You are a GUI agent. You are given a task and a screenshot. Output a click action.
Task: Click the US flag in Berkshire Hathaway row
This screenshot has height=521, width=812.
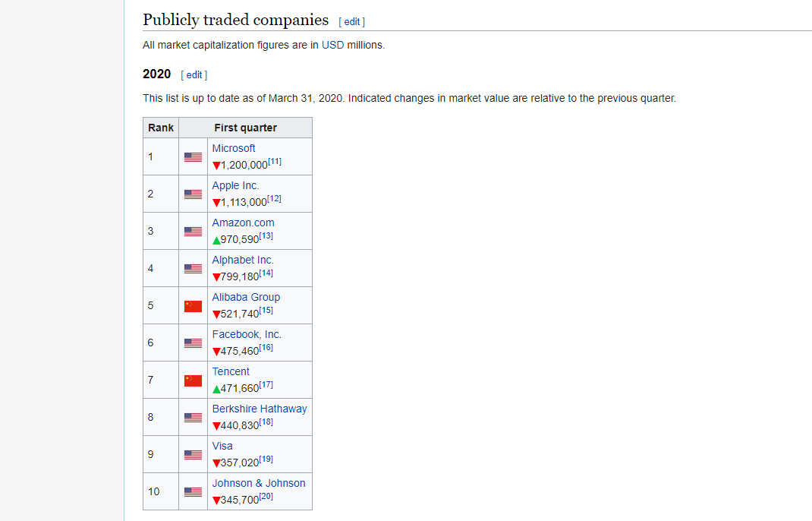coord(194,417)
